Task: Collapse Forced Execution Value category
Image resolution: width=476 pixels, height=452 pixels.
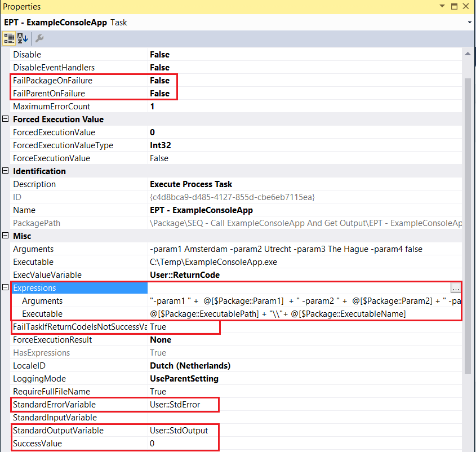Action: [x=5, y=119]
